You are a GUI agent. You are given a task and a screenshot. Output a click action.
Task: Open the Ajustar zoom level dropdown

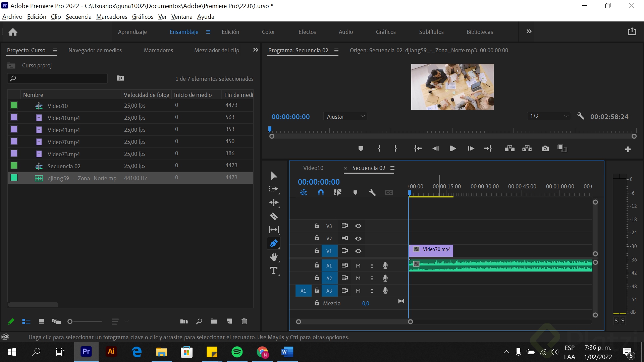pyautogui.click(x=345, y=116)
